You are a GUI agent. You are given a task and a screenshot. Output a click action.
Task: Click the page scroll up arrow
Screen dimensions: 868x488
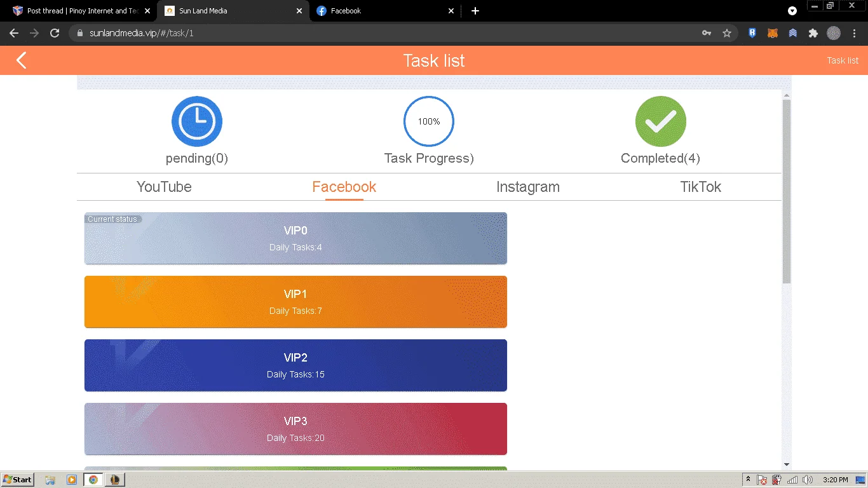787,95
